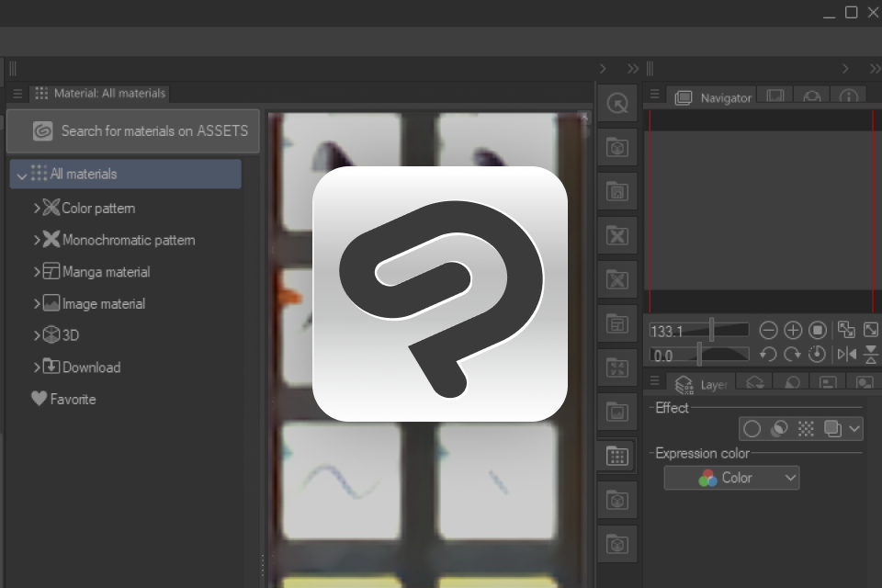
Task: Click Search for materials on ASSETS
Action: click(x=132, y=131)
